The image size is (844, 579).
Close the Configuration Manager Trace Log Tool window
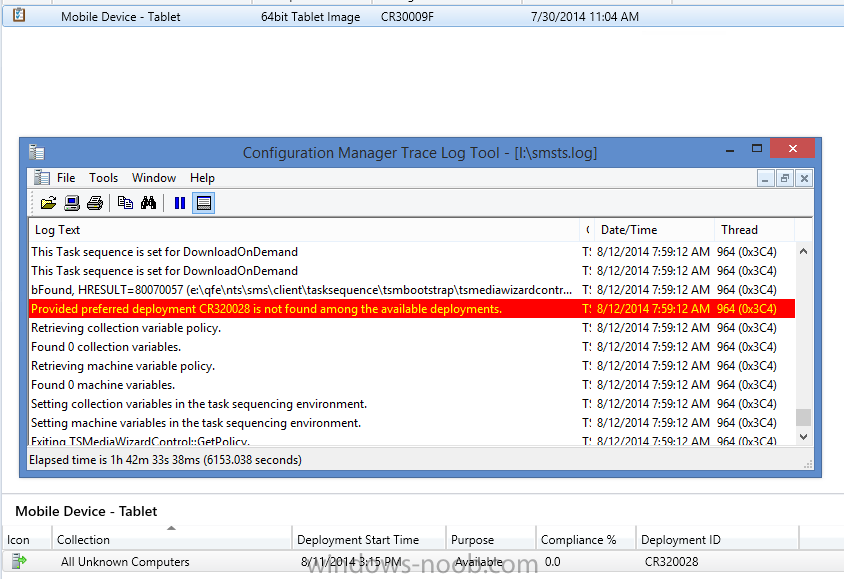pos(792,149)
